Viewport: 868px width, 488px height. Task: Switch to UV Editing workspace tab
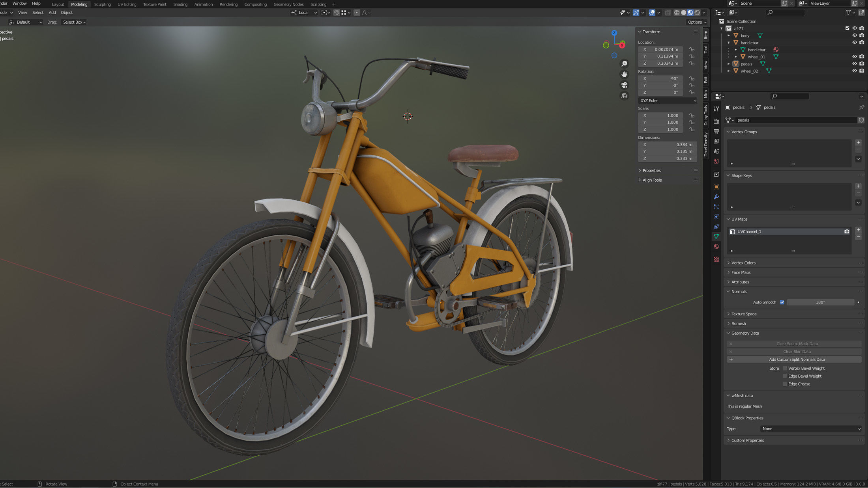pyautogui.click(x=127, y=4)
